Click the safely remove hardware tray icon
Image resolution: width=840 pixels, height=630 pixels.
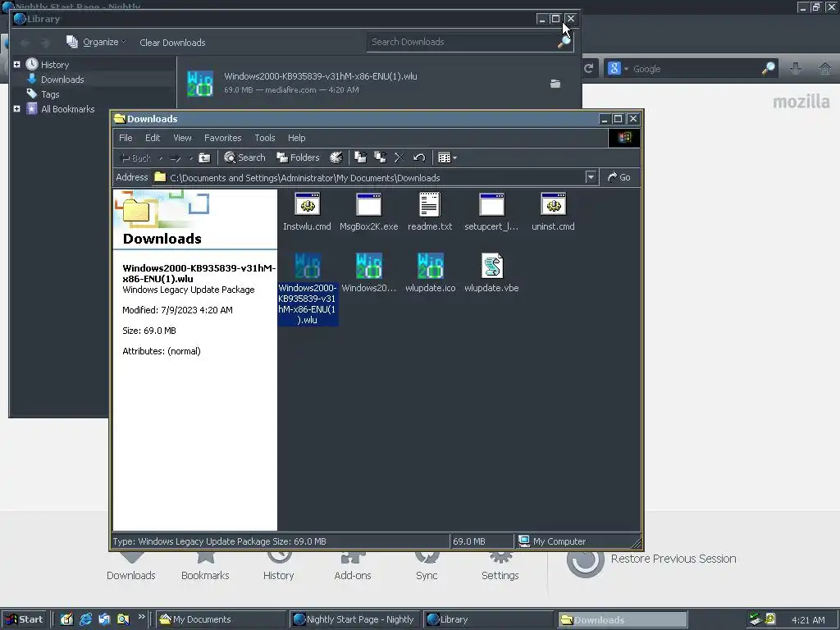[x=756, y=619]
